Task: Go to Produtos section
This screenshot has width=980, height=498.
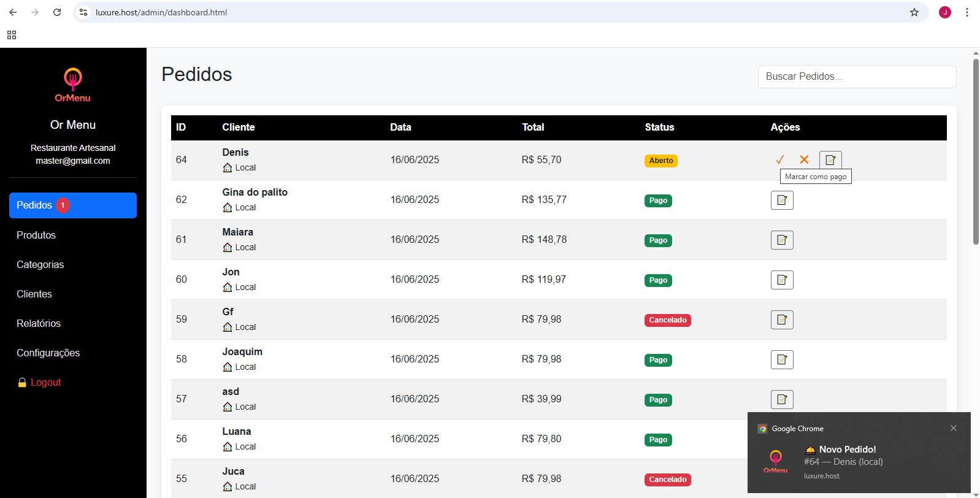Action: 36,235
